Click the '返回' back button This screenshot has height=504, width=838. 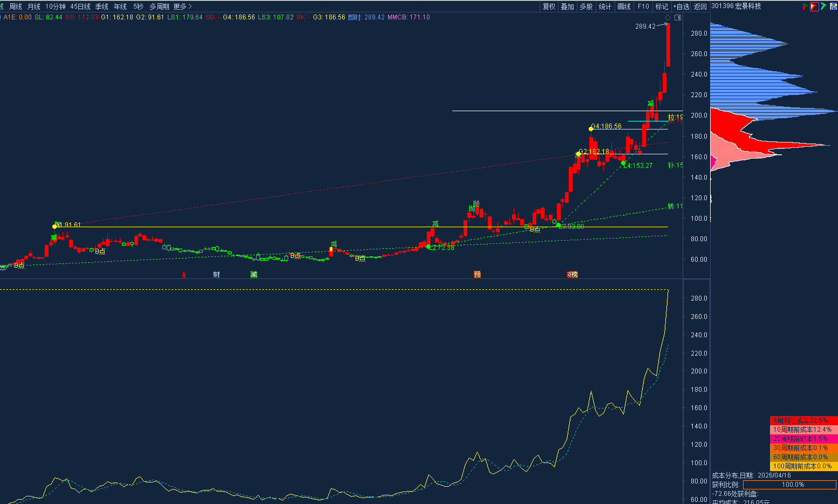pos(700,6)
